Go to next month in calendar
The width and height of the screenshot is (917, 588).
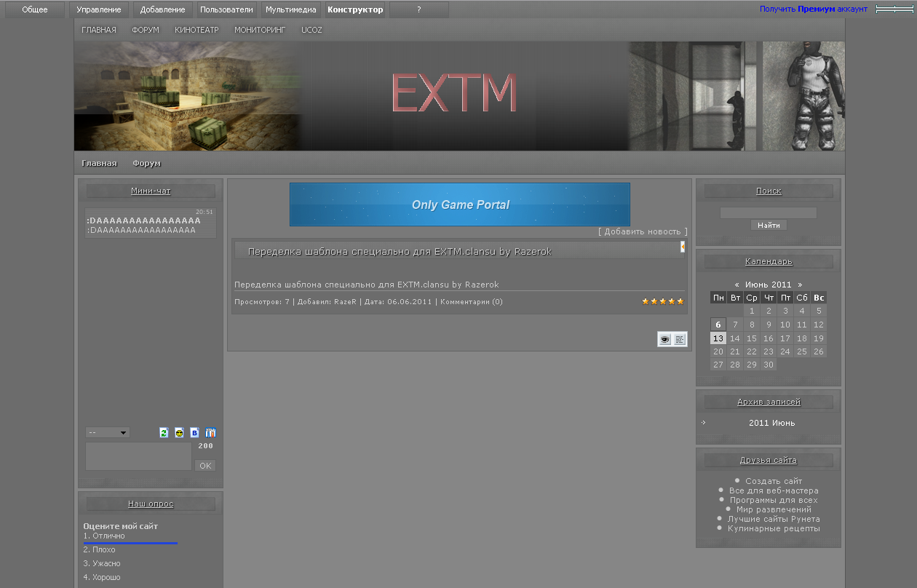coord(801,285)
